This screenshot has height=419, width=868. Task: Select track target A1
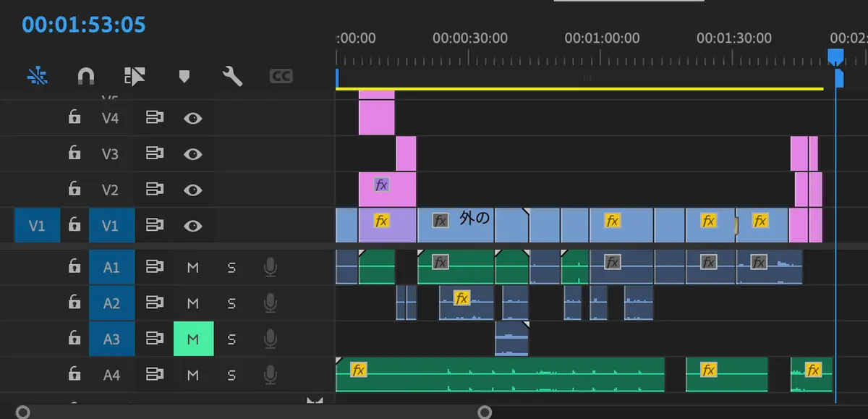[111, 267]
